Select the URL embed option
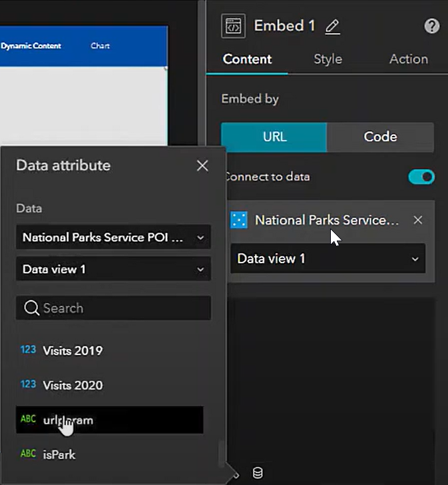 tap(274, 137)
